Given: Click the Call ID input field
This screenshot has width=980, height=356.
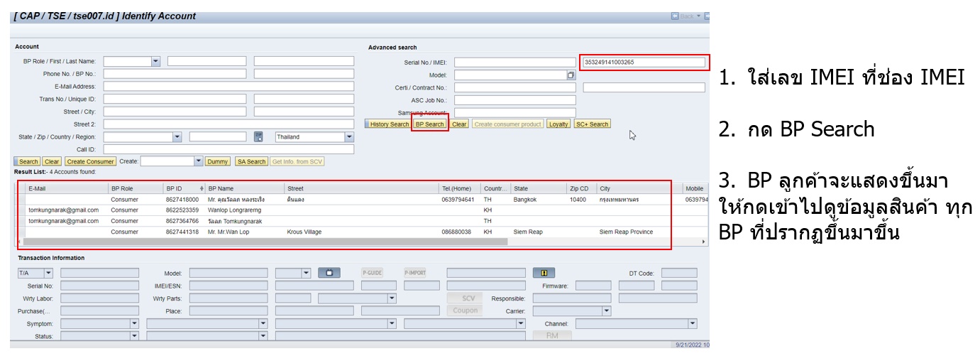Looking at the screenshot, I should point(229,150).
